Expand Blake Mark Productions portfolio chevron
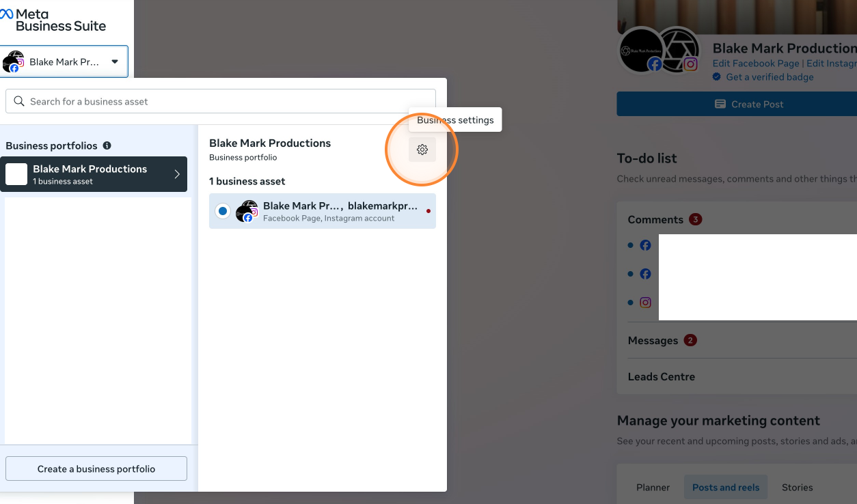 pos(177,174)
